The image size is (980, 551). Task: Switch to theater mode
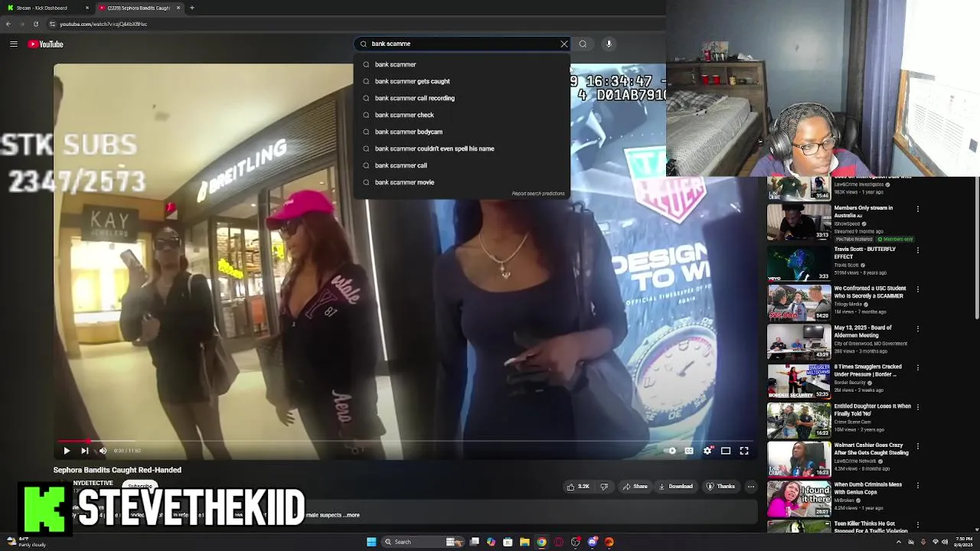(x=726, y=451)
